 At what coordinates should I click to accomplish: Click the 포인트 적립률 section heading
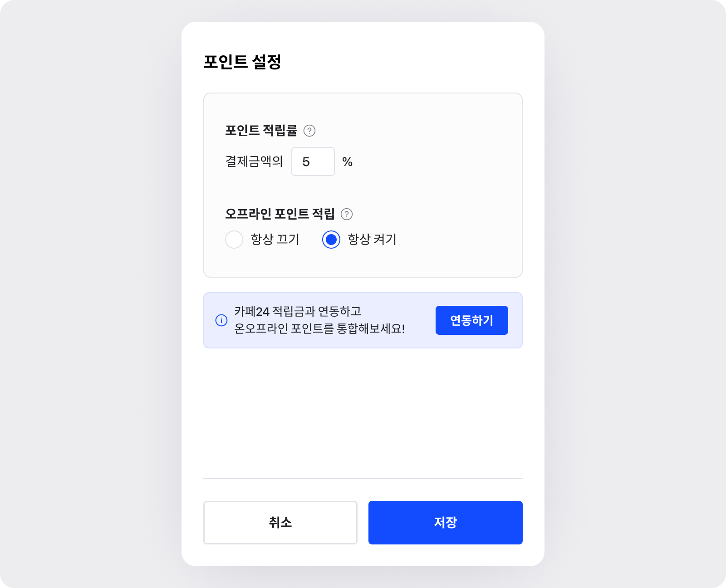click(x=261, y=131)
